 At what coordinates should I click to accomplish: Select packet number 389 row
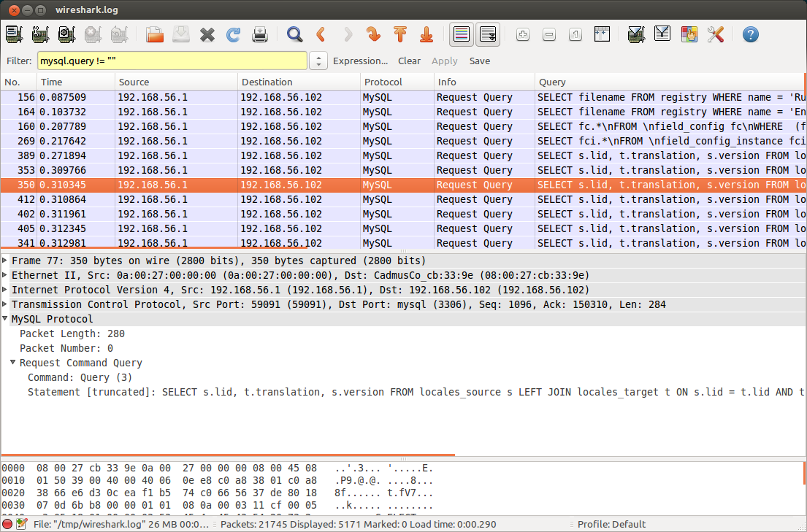click(x=403, y=155)
